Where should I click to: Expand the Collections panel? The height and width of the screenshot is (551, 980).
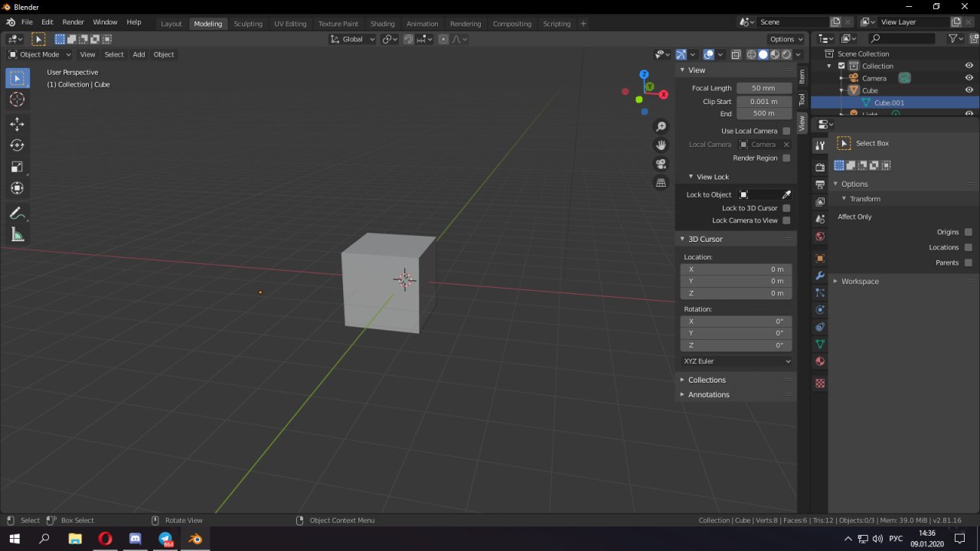pos(706,380)
